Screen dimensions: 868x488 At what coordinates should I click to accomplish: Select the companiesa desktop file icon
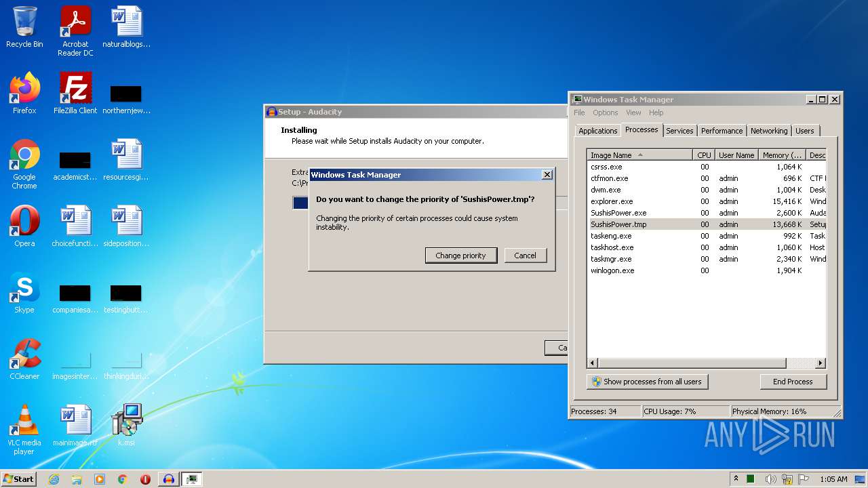pyautogui.click(x=75, y=298)
